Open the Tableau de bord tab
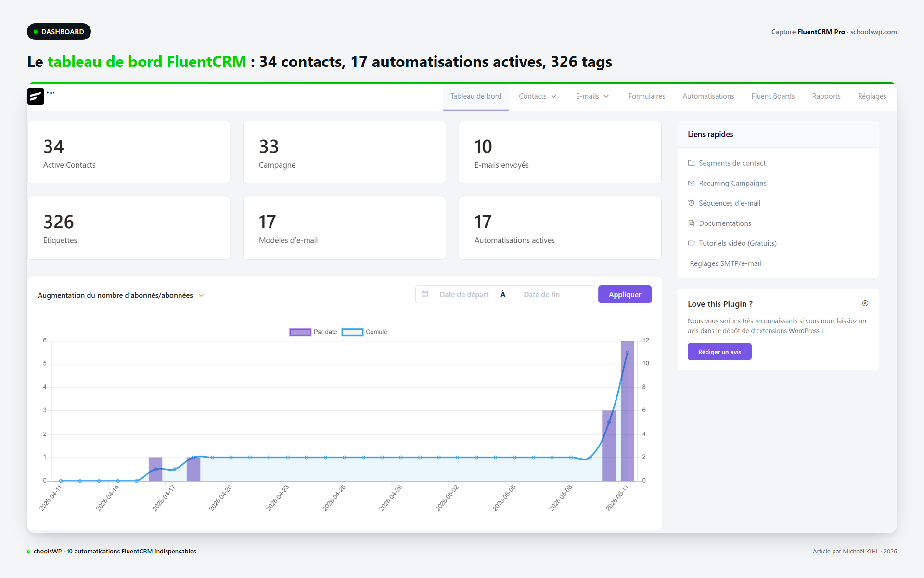 click(x=476, y=96)
